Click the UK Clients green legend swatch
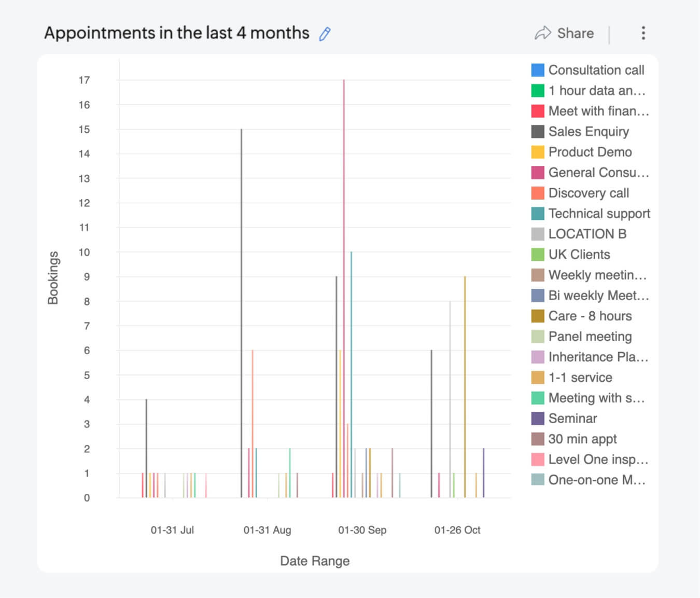This screenshot has height=598, width=700. point(538,255)
